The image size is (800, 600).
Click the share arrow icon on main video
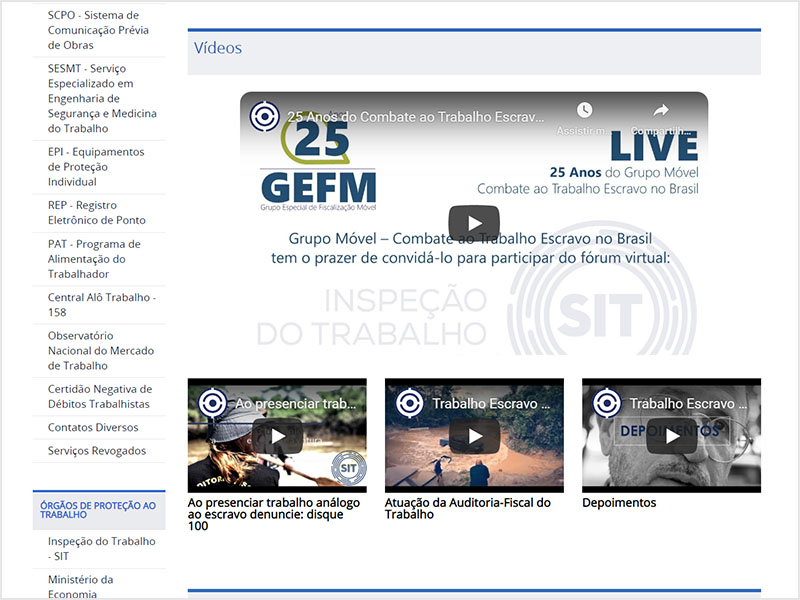(661, 110)
